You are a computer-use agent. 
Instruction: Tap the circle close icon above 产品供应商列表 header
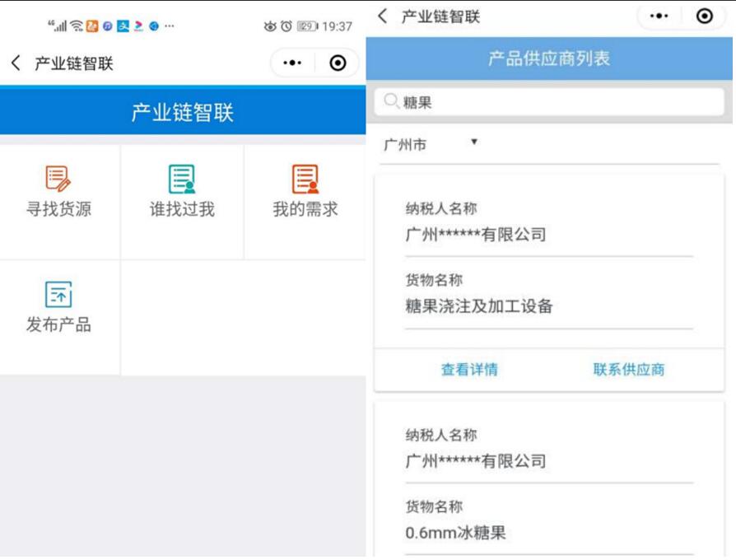pyautogui.click(x=704, y=16)
